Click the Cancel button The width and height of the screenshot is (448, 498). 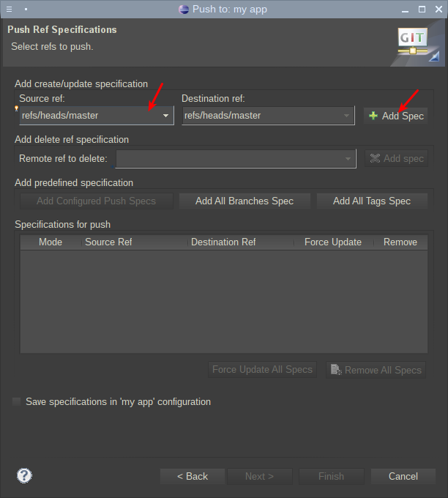[x=403, y=477]
